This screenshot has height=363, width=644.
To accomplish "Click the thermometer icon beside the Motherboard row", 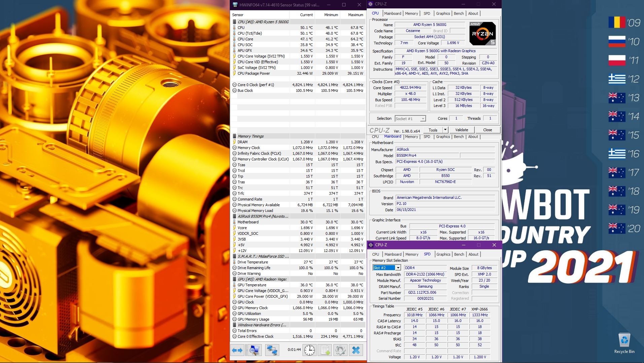I will pyautogui.click(x=235, y=222).
